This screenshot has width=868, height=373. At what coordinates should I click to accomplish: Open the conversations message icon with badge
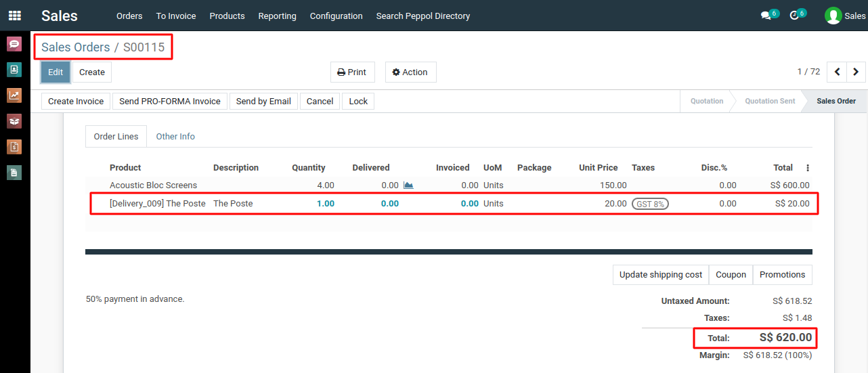(769, 15)
